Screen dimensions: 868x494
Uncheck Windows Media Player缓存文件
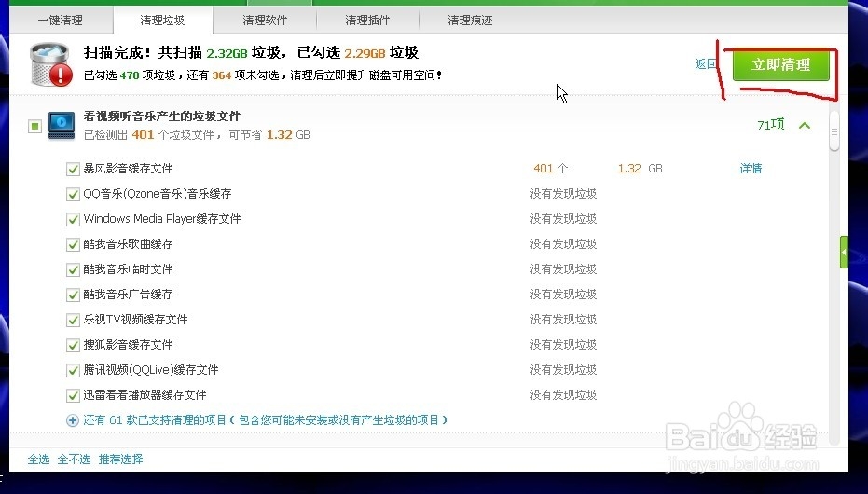pos(73,219)
